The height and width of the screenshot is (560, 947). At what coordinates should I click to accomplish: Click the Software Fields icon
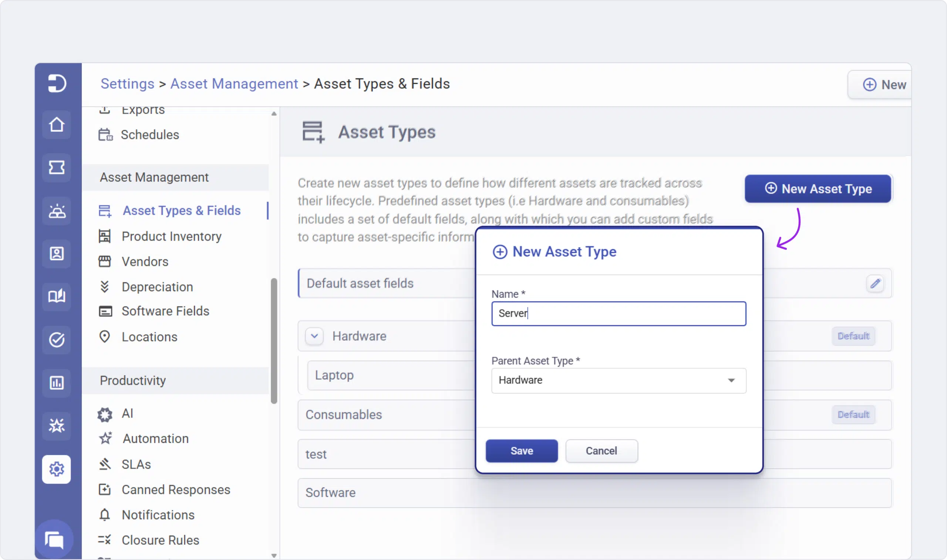(x=105, y=311)
